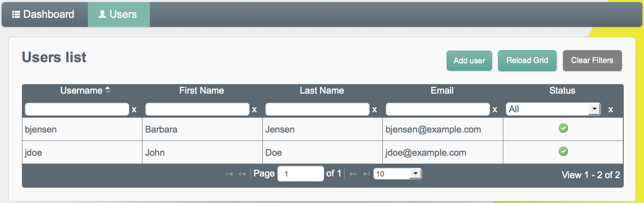Open the rows-per-page dropdown showing 10
644x203 pixels.
click(398, 174)
